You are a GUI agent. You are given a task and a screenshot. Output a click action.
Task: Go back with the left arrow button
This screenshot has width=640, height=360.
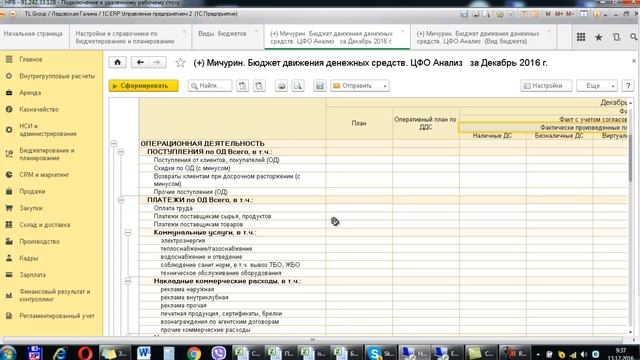click(x=140, y=62)
